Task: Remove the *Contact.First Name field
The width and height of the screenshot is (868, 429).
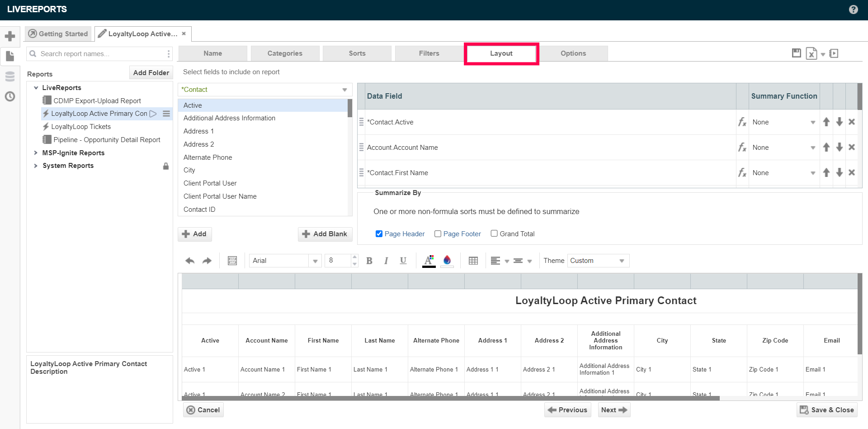Action: click(x=852, y=172)
